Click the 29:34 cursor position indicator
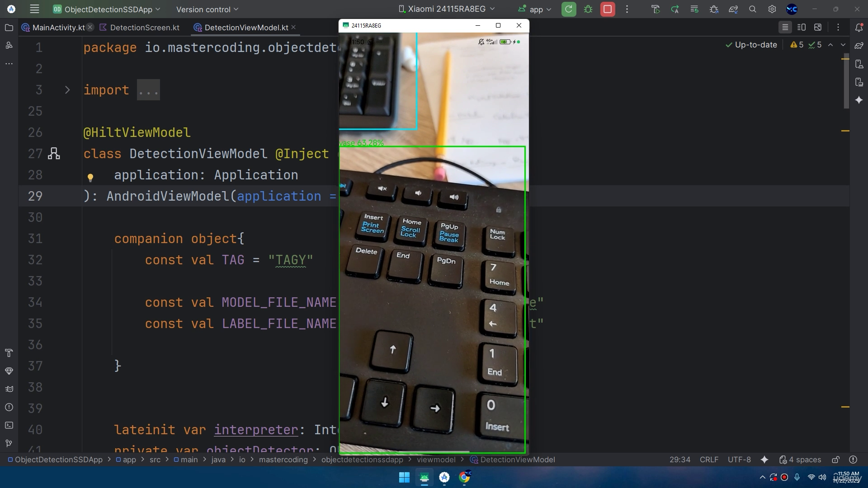 (x=679, y=460)
